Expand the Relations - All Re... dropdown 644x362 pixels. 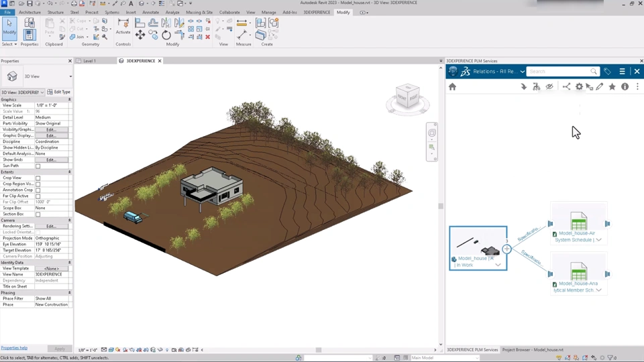point(522,72)
